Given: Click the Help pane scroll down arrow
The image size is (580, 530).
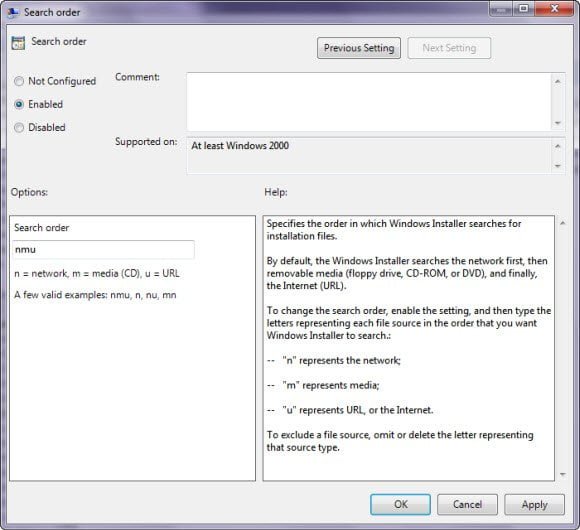Looking at the screenshot, I should tap(563, 474).
